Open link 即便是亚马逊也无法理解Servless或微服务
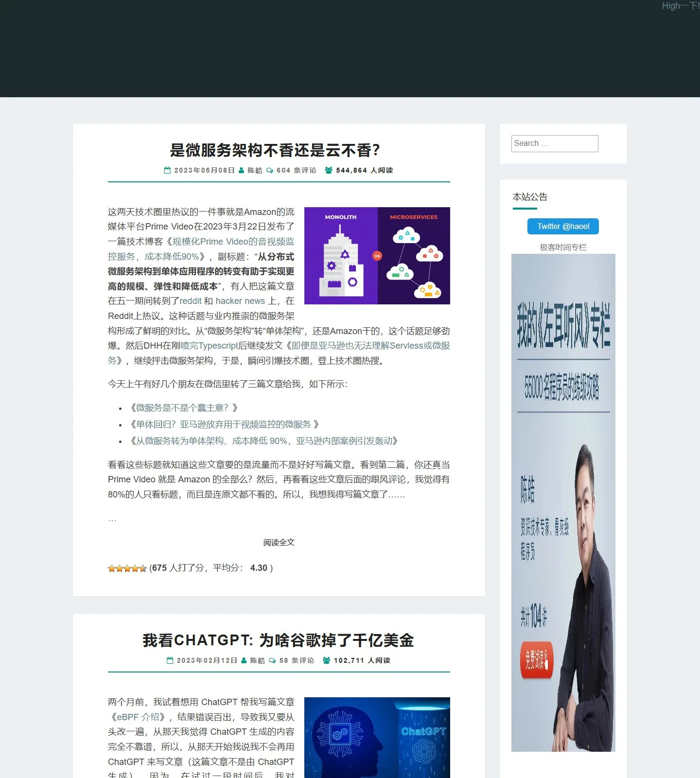 [279, 353]
